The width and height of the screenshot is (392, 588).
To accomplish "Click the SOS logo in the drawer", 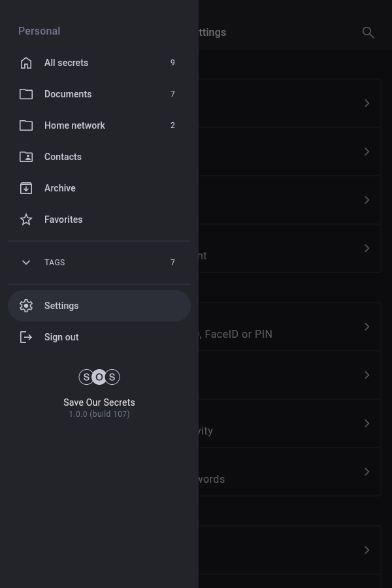I will point(99,377).
